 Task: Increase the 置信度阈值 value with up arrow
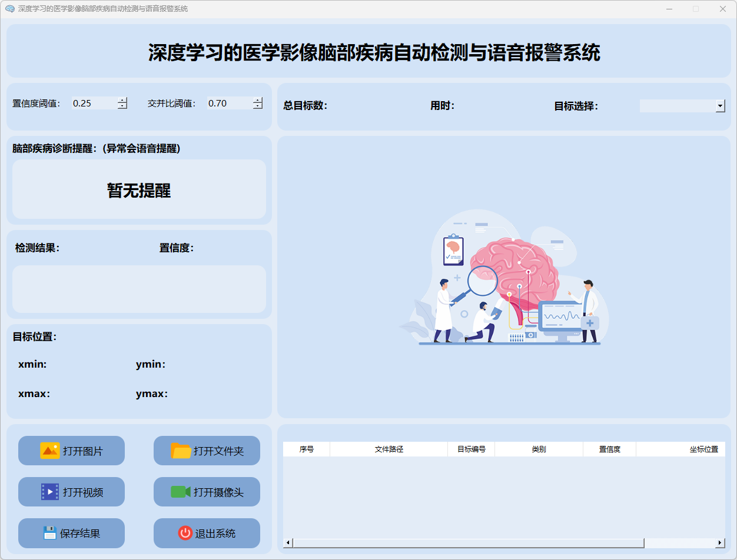click(x=122, y=100)
